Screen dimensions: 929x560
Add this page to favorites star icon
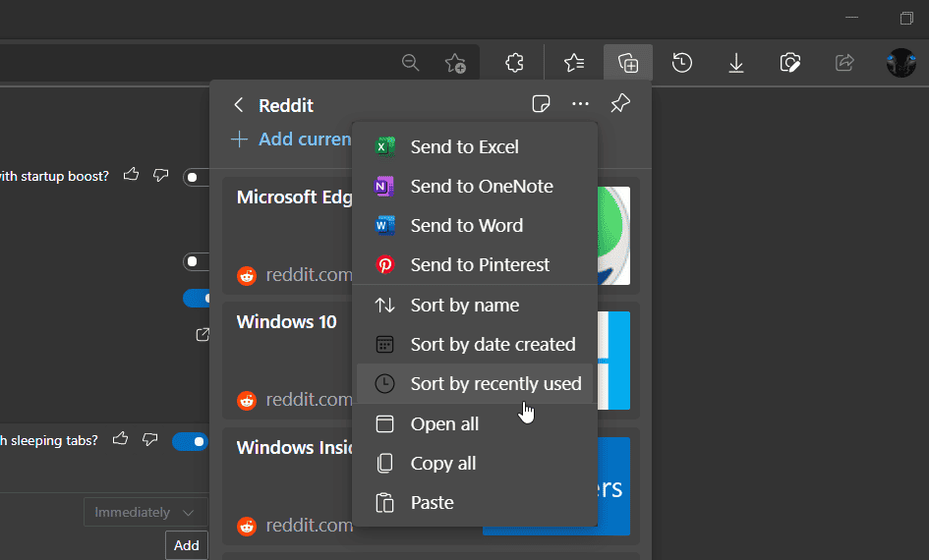(x=455, y=63)
